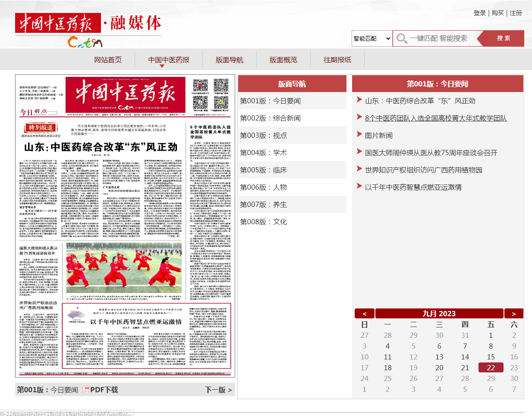This screenshot has width=532, height=416.
Task: Click the magnifier icon in search box
Action: [402, 38]
